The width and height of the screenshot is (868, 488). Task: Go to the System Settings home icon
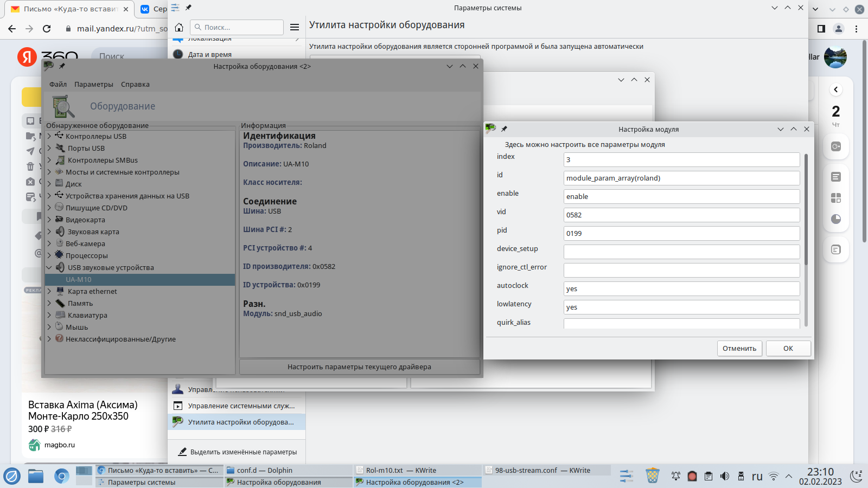coord(179,27)
